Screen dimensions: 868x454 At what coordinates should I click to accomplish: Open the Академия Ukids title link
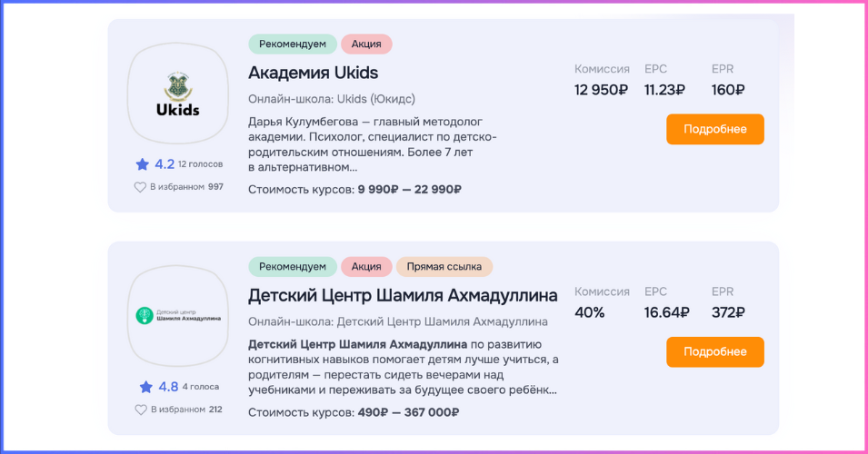point(313,73)
